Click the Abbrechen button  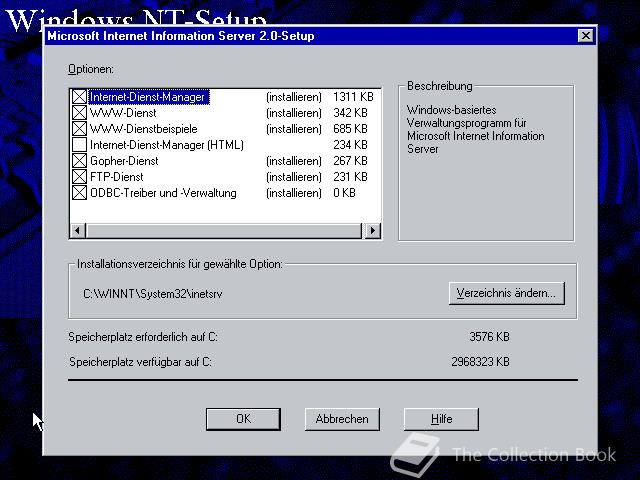(342, 419)
